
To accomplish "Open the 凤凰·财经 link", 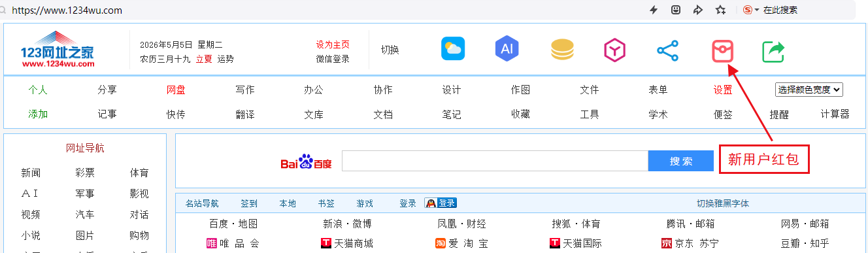I will pos(461,224).
